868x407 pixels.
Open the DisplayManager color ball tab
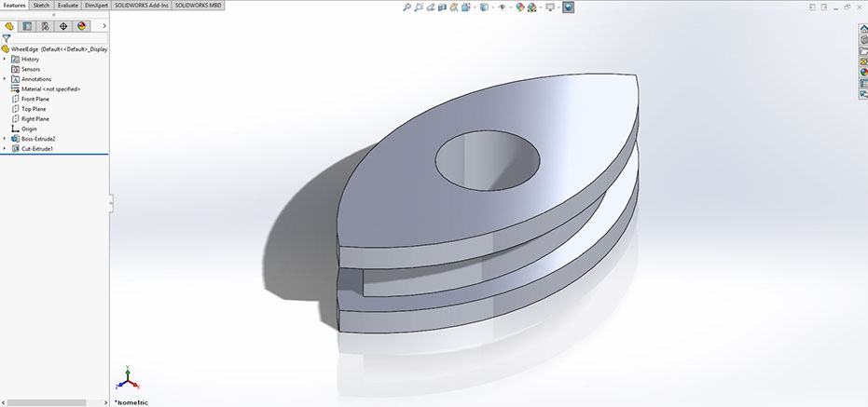point(81,26)
